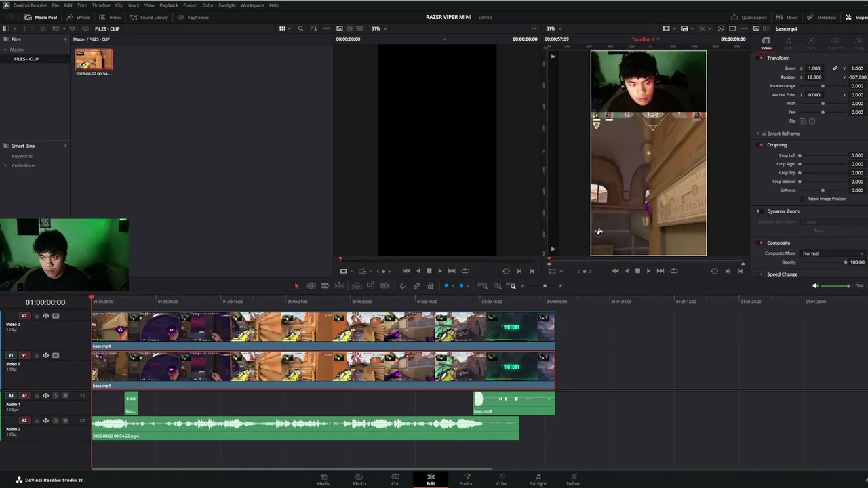Viewport: 868px width, 488px height.
Task: Open the Color page
Action: point(502,479)
